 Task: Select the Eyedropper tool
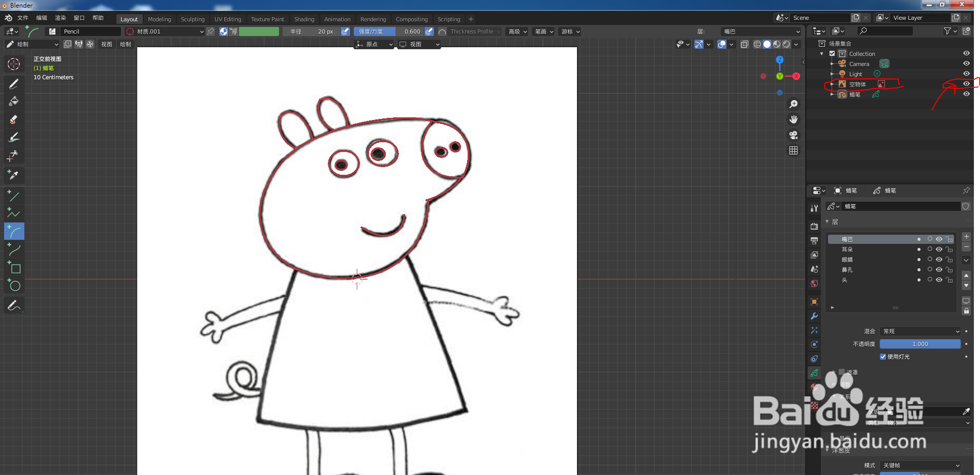14,175
